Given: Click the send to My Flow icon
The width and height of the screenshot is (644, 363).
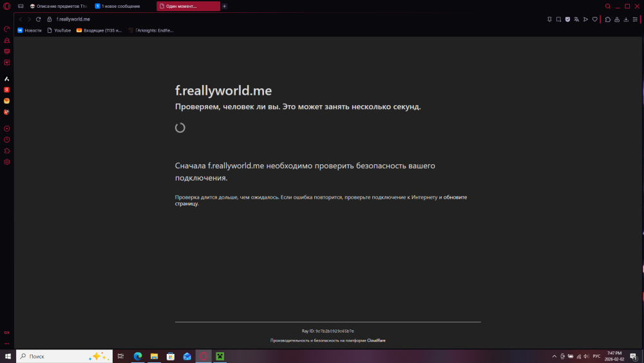Looking at the screenshot, I should pos(585,19).
